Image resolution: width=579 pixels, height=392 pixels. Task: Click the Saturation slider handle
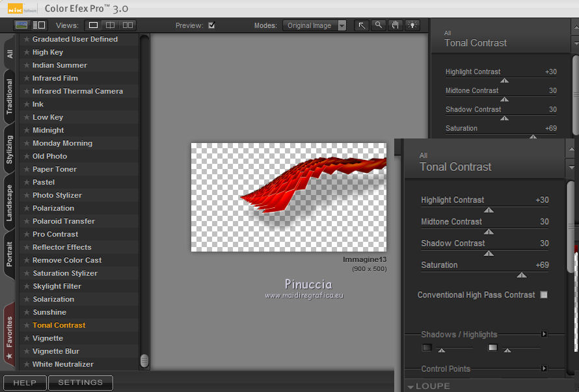pyautogui.click(x=521, y=275)
